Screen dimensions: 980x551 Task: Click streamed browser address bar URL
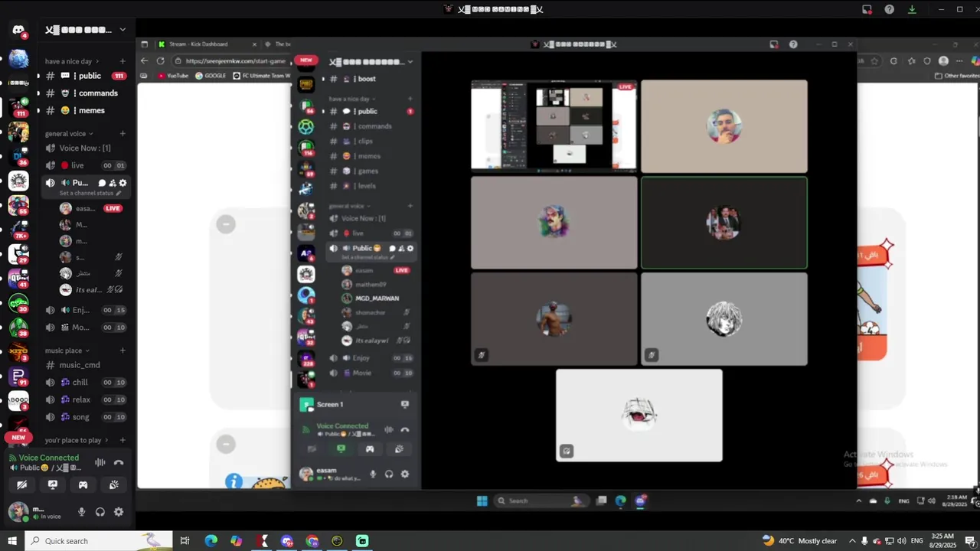coord(235,60)
